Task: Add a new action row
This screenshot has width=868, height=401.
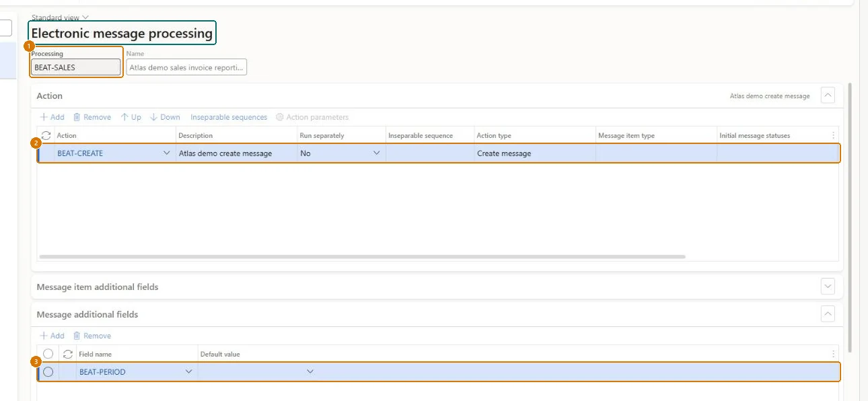Action: [52, 117]
